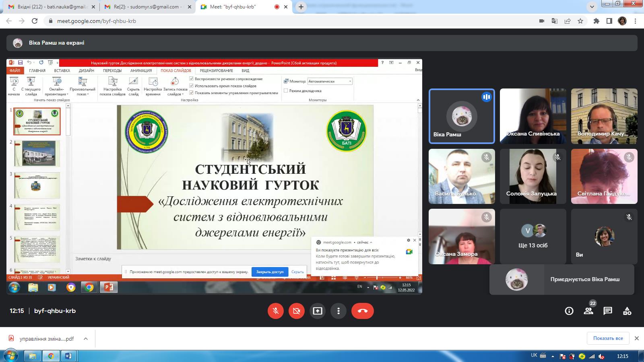Screen dimensions: 644x362
Task: Close the meet.google.com notification popup
Action: pyautogui.click(x=415, y=241)
